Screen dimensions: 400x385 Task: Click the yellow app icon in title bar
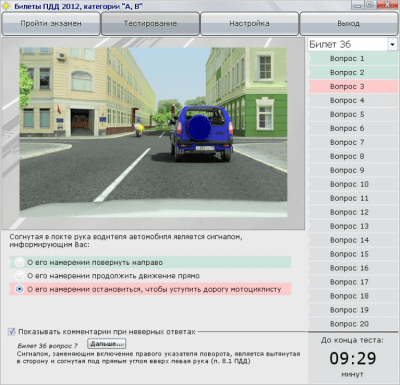click(x=6, y=6)
